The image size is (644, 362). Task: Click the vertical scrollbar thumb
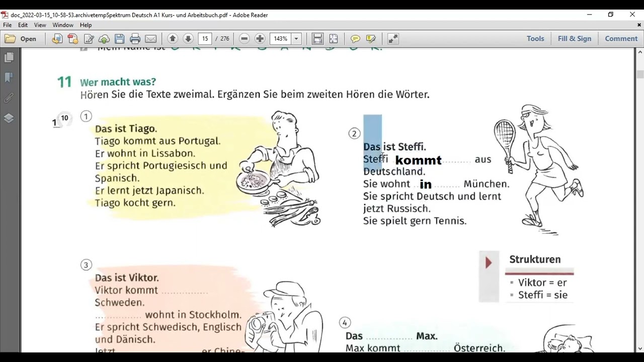click(x=640, y=74)
